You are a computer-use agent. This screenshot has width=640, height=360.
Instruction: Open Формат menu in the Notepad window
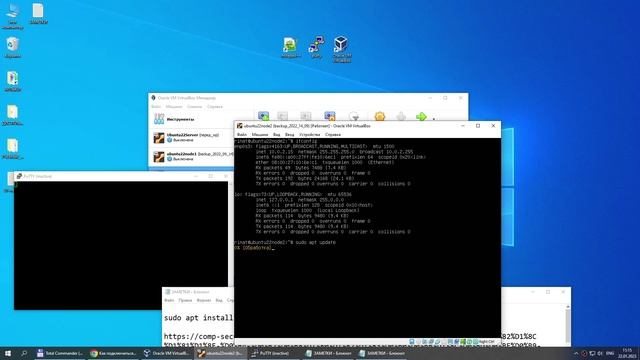click(x=204, y=300)
